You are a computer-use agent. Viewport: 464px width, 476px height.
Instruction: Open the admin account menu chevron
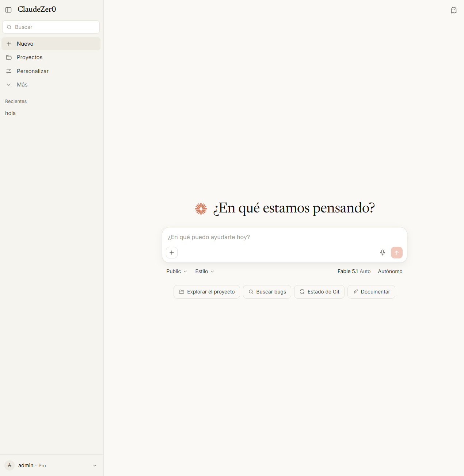tap(95, 465)
